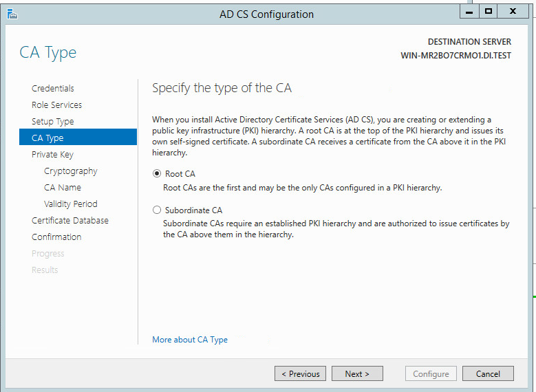Open the CA Name sub-step
Image resolution: width=536 pixels, height=392 pixels.
[x=63, y=188]
